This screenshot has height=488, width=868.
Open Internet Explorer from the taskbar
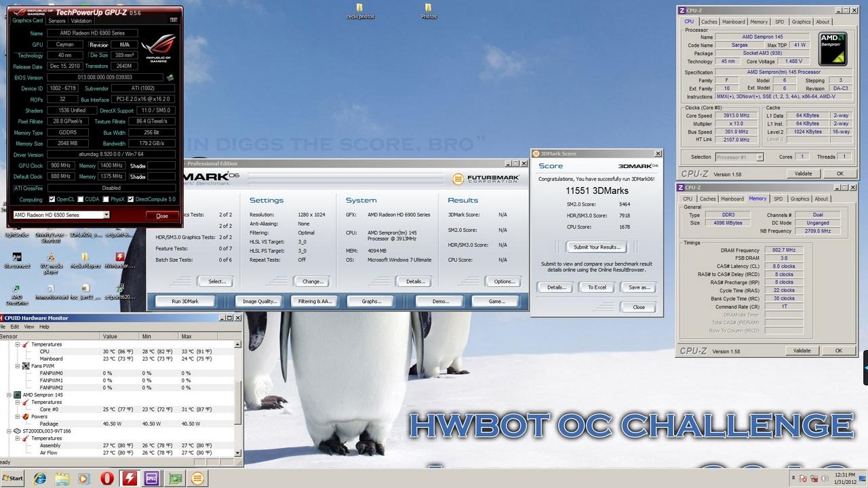click(x=39, y=479)
